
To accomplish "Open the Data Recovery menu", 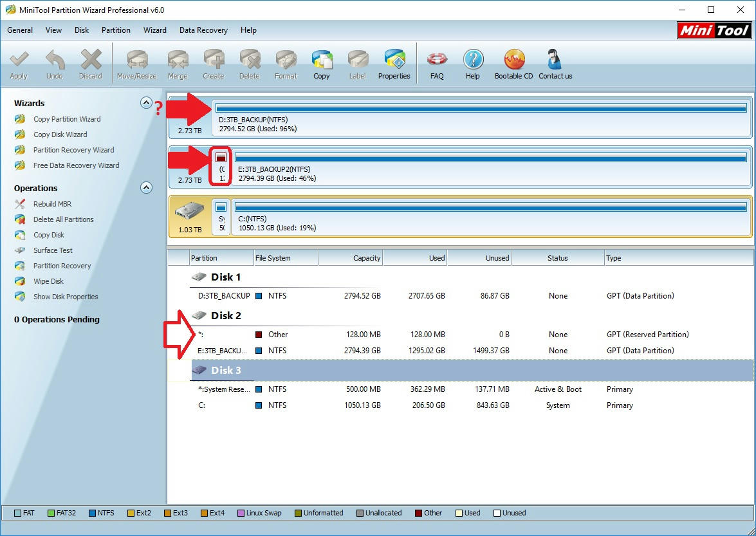I will [x=203, y=30].
